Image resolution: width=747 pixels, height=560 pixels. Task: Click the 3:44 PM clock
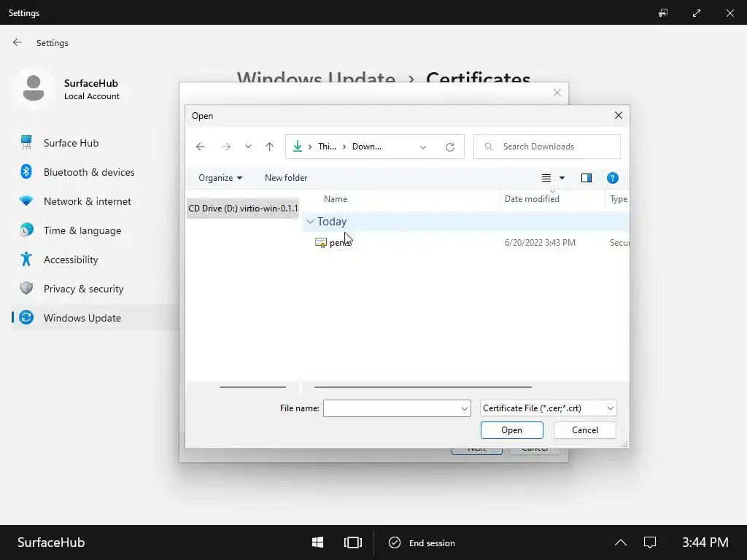point(705,542)
